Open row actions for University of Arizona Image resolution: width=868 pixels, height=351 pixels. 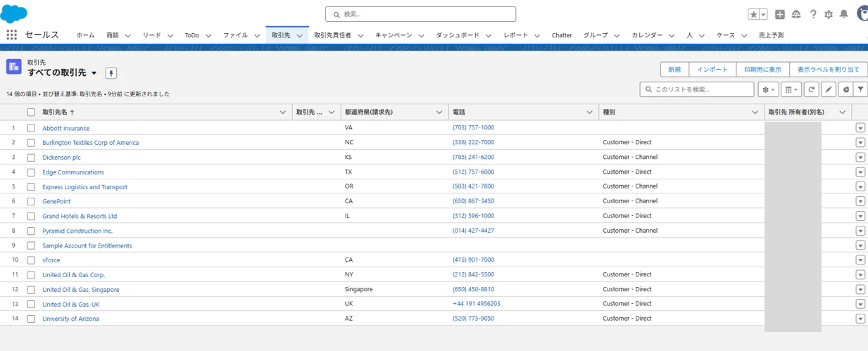coord(860,319)
